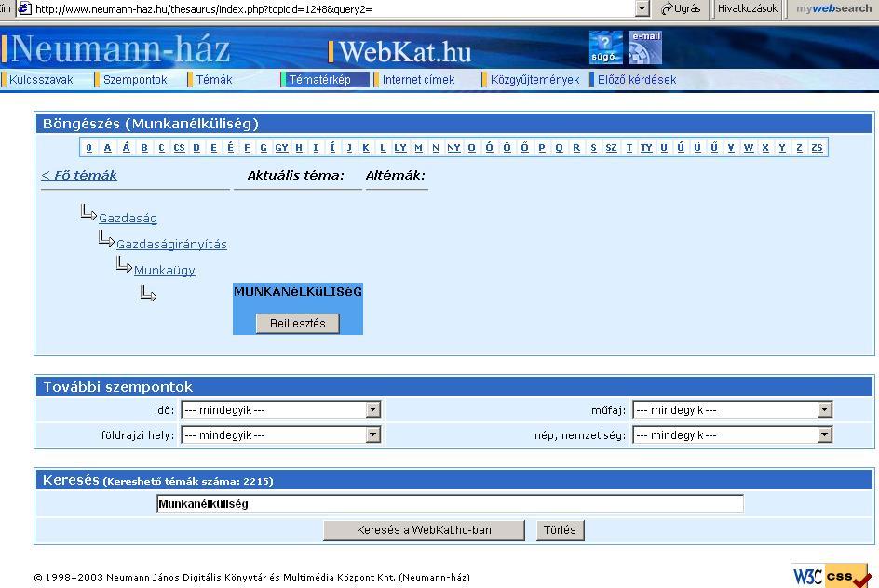The height and width of the screenshot is (588, 879).
Task: Click the browser address URL field
Action: coord(333,8)
